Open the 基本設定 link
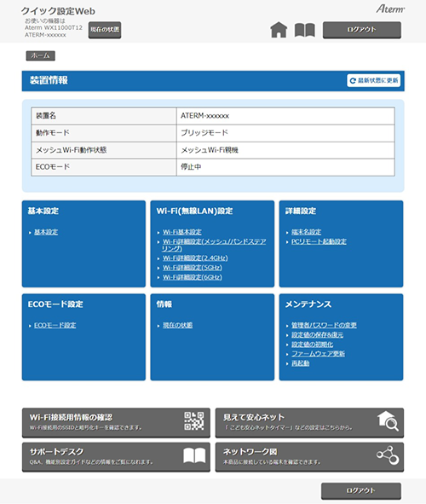426x504 pixels. [x=46, y=232]
